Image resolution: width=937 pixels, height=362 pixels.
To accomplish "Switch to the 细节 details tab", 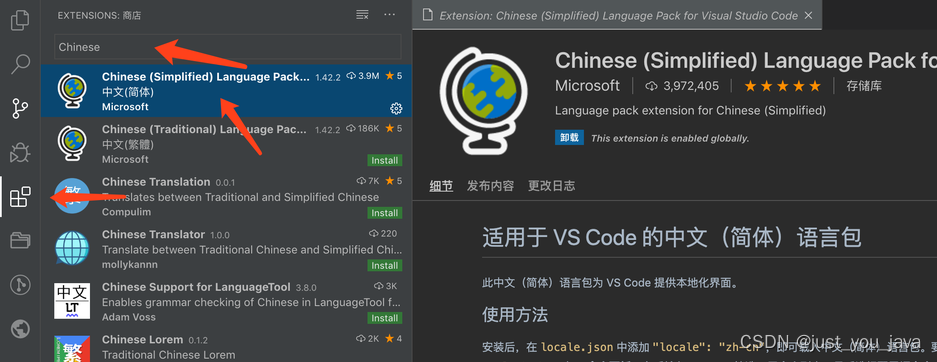I will click(x=441, y=186).
